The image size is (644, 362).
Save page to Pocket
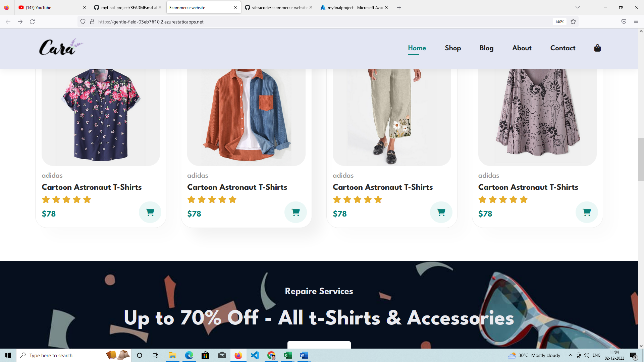click(x=624, y=21)
